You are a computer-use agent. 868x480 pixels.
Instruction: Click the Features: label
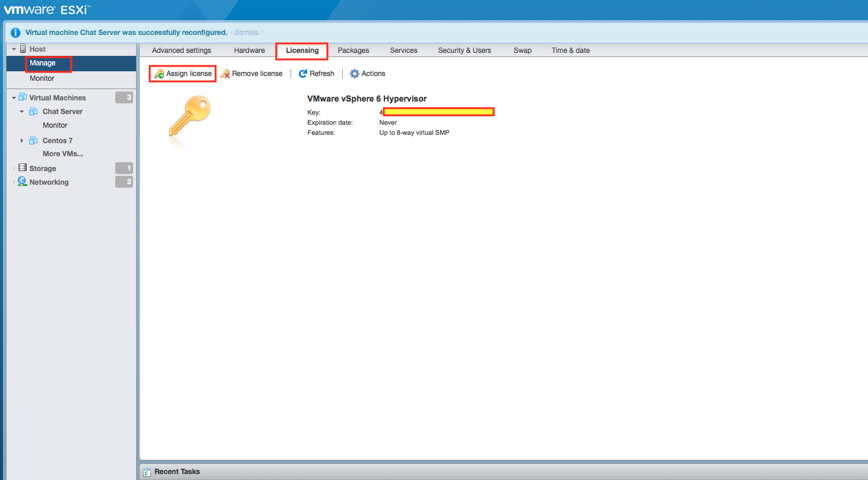(x=321, y=132)
